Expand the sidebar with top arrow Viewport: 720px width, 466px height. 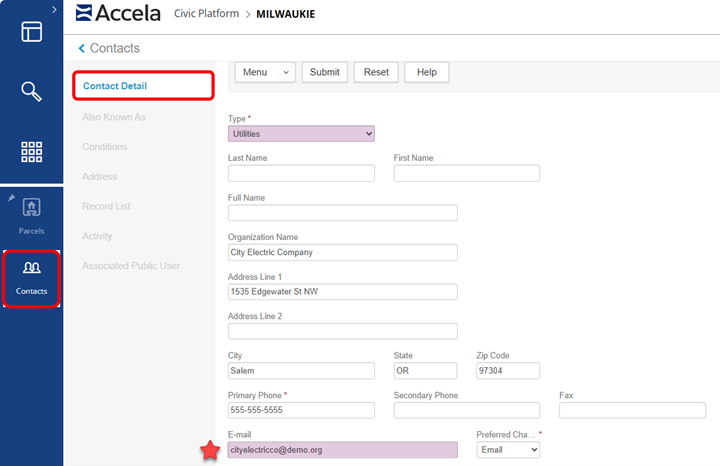(x=54, y=9)
